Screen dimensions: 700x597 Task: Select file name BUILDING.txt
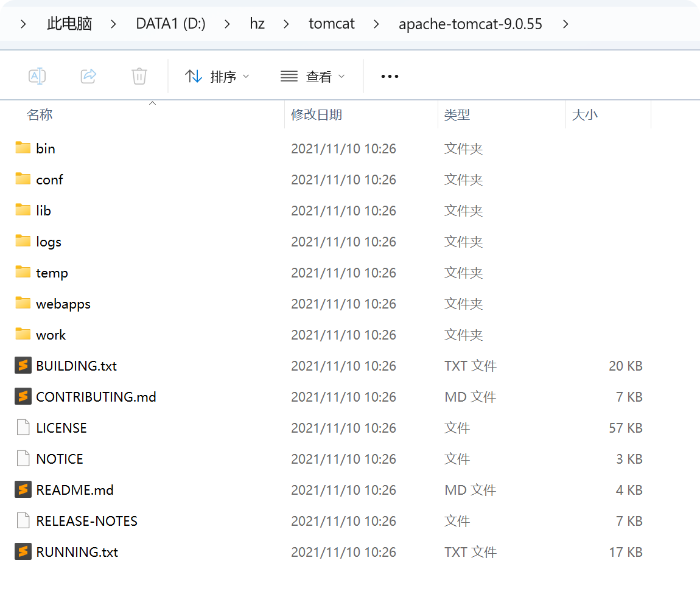click(76, 366)
